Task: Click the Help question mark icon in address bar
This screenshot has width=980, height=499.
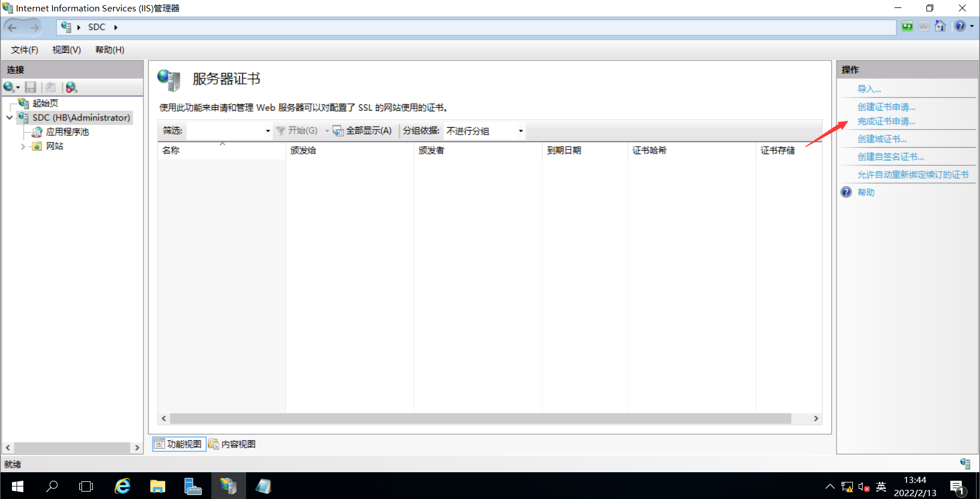Action: (x=960, y=26)
